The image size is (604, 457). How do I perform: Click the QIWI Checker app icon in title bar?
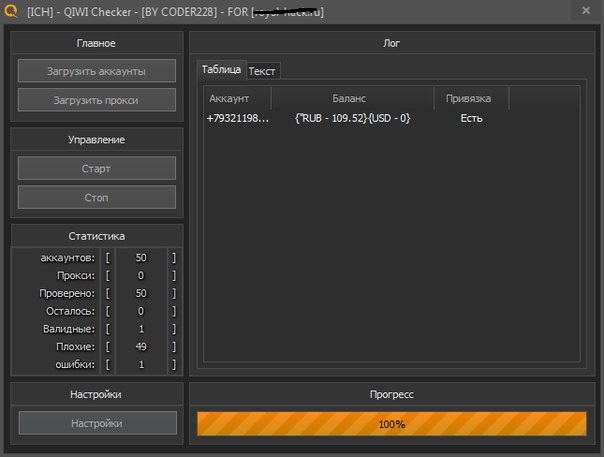[x=12, y=11]
